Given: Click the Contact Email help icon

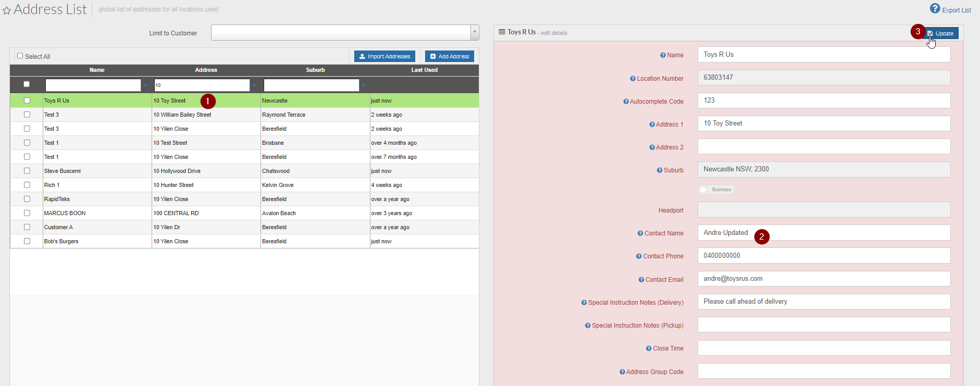Looking at the screenshot, I should 641,280.
